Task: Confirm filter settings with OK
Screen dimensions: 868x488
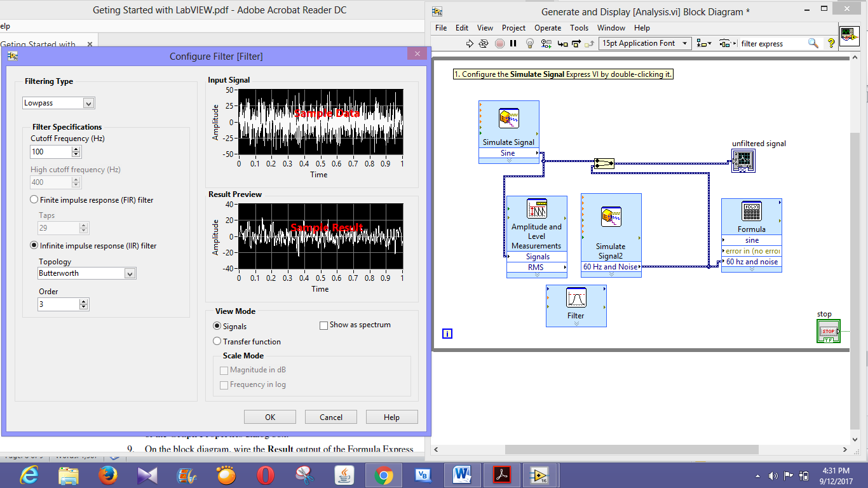Action: (x=269, y=417)
